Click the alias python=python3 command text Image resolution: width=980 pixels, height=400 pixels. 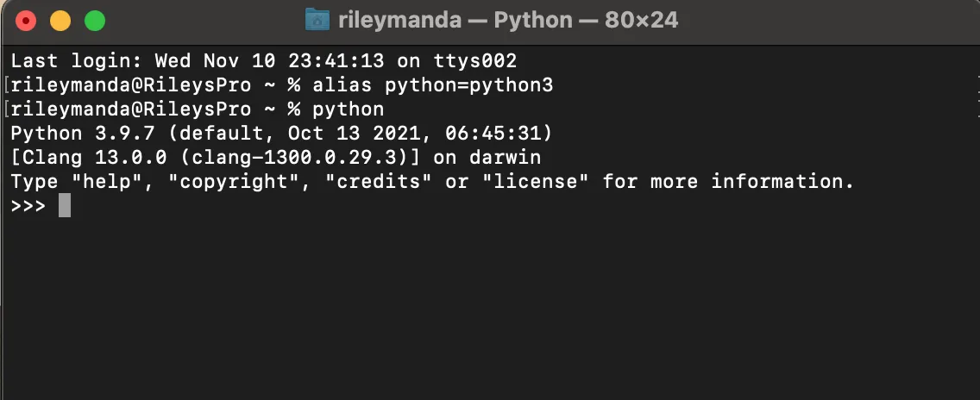coord(432,85)
